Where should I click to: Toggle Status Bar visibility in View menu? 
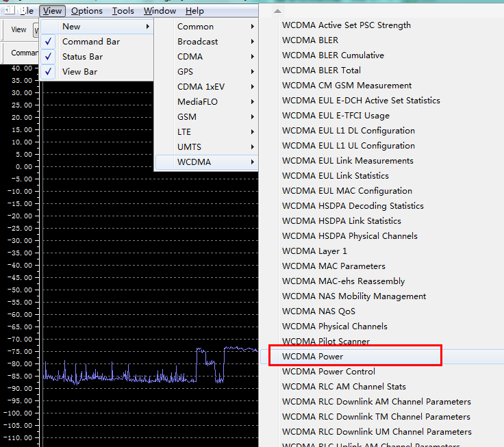tap(82, 57)
